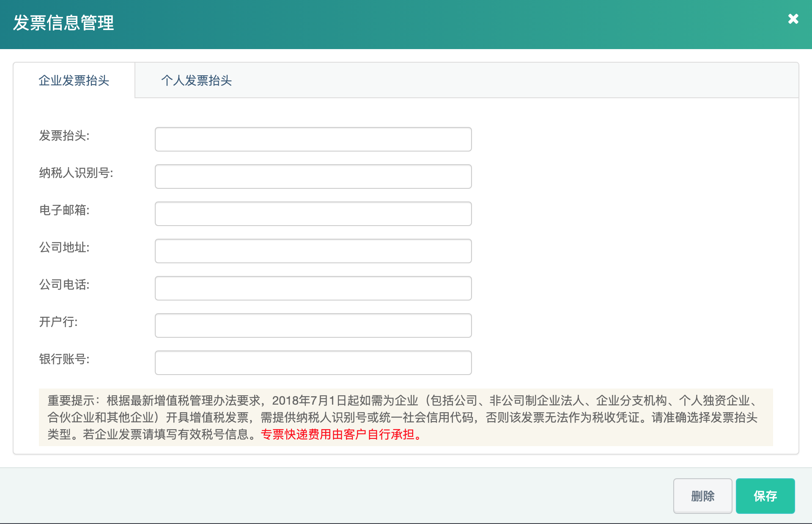The height and width of the screenshot is (524, 812).
Task: Click the 纳税人识别号 field label
Action: [x=77, y=173]
